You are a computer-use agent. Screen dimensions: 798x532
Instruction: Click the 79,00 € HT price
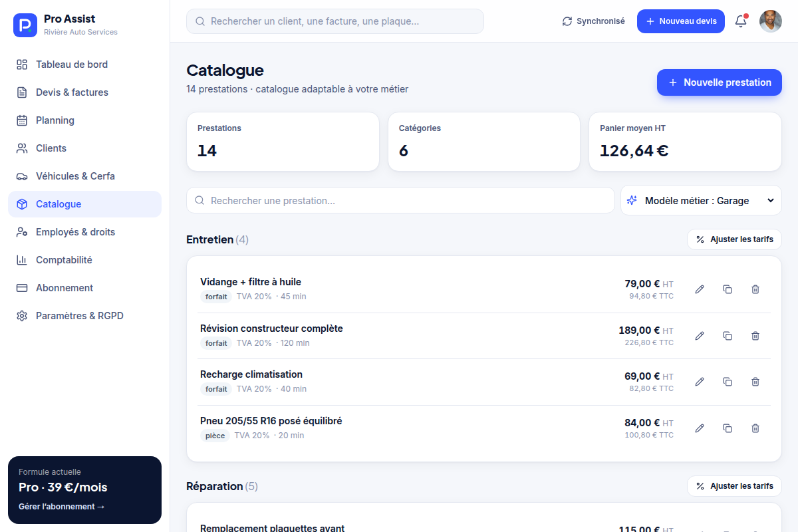click(649, 284)
